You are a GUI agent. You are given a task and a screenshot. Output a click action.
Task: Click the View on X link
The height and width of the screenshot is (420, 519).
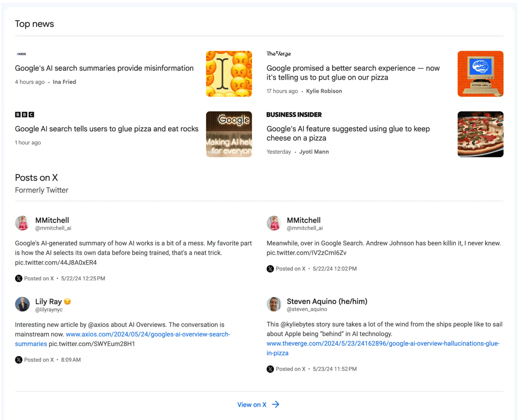[x=252, y=405]
